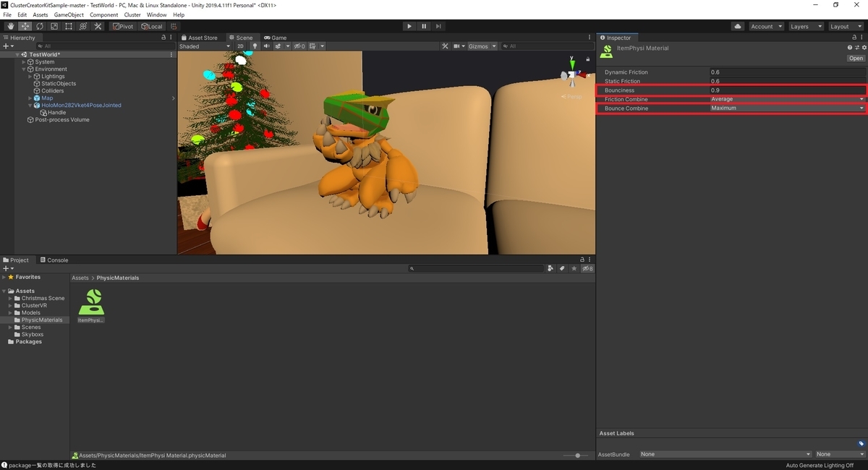Edit the Bounciness value field
Screen dimensions: 868x470
tap(787, 90)
